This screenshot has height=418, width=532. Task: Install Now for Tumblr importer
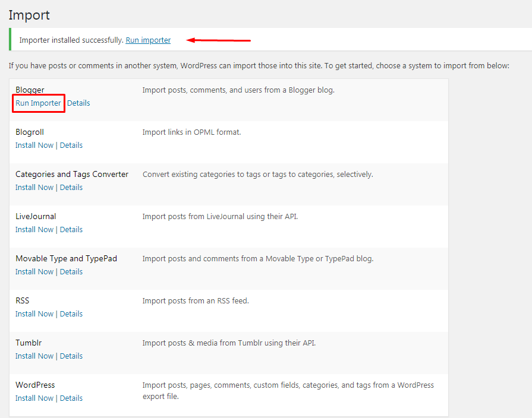pyautogui.click(x=34, y=356)
